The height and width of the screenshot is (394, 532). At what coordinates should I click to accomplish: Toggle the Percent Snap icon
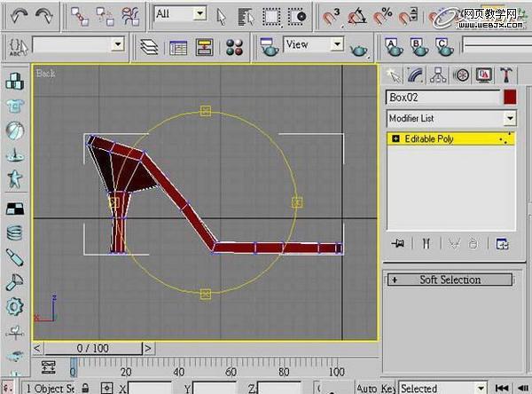pyautogui.click(x=383, y=16)
